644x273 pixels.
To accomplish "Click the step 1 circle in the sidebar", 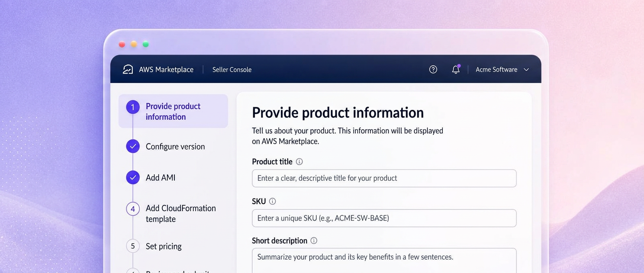I will (133, 107).
